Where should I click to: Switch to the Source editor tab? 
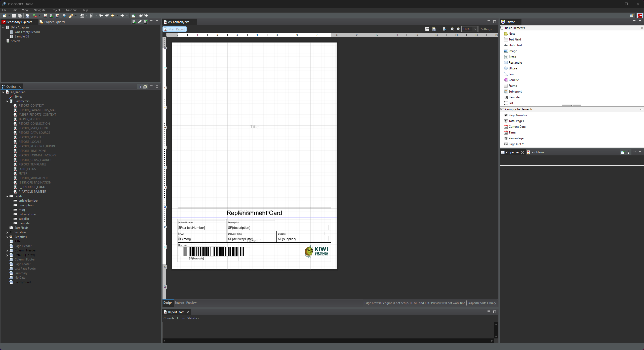click(x=179, y=303)
